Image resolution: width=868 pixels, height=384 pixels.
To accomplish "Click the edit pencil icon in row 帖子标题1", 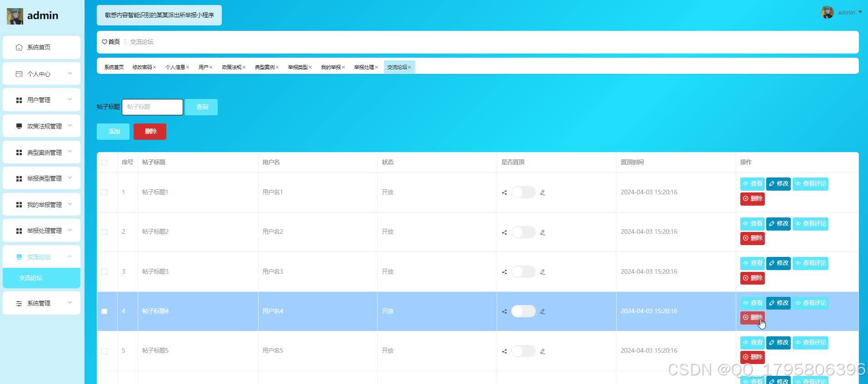I will (543, 192).
